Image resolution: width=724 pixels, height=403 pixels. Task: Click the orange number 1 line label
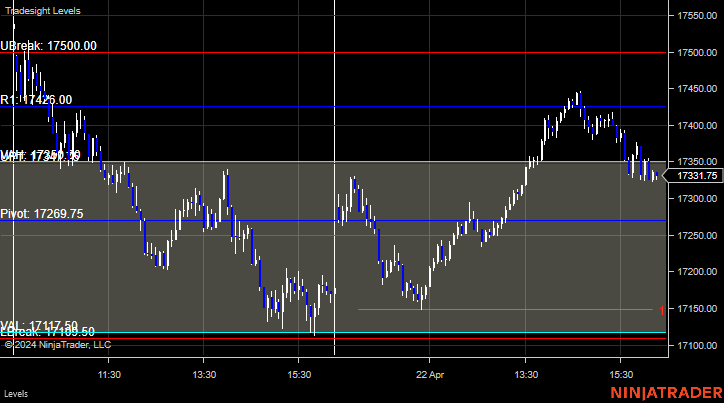tap(661, 311)
